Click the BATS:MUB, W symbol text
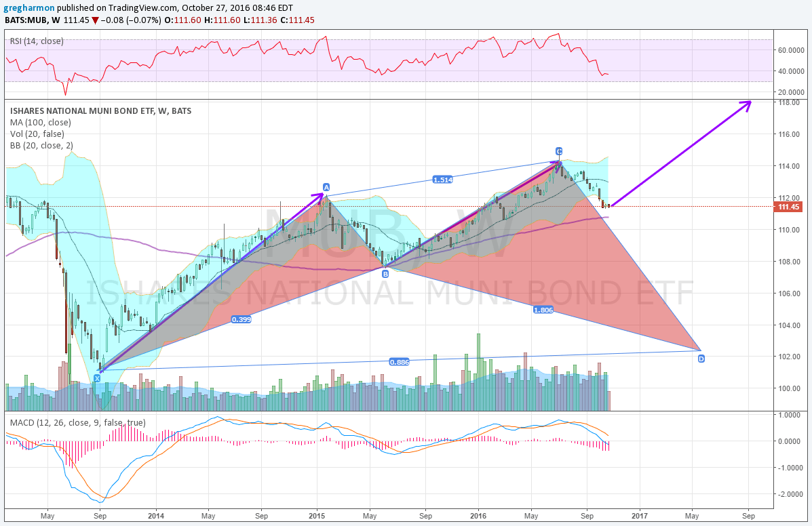The width and height of the screenshot is (812, 526). (x=33, y=20)
